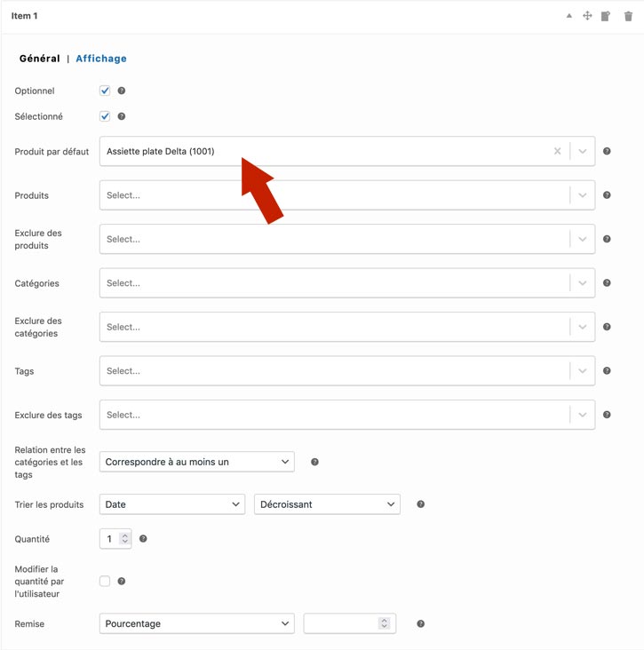The image size is (644, 650).
Task: Click the move handle icon for Item 1
Action: (587, 16)
